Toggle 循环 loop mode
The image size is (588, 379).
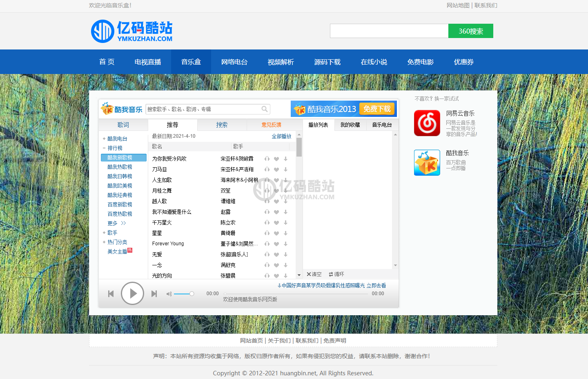click(336, 274)
